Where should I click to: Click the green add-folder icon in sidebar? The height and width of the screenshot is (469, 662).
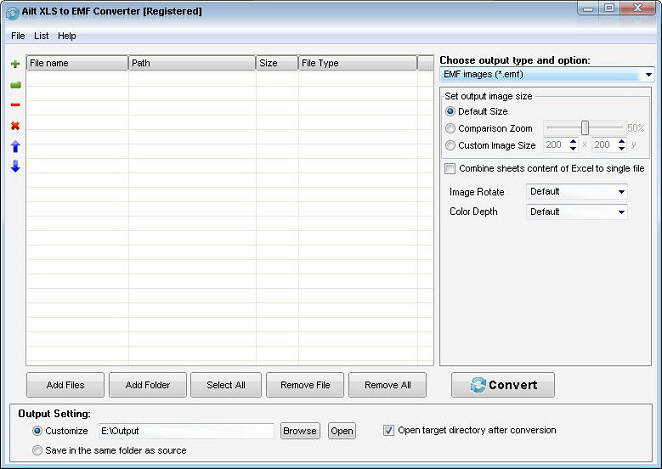point(15,85)
